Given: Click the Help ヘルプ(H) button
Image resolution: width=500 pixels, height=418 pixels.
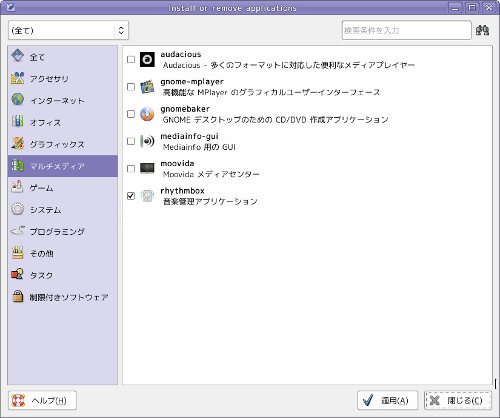Looking at the screenshot, I should click(42, 400).
